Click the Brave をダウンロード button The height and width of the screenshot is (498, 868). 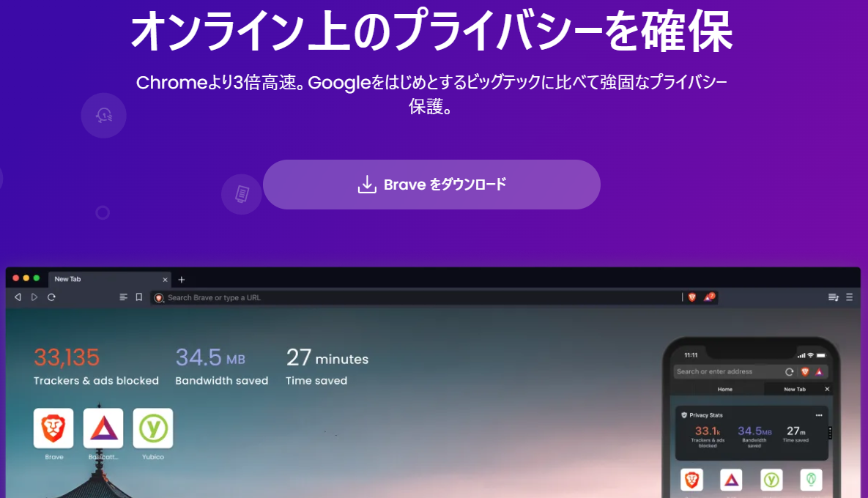431,185
